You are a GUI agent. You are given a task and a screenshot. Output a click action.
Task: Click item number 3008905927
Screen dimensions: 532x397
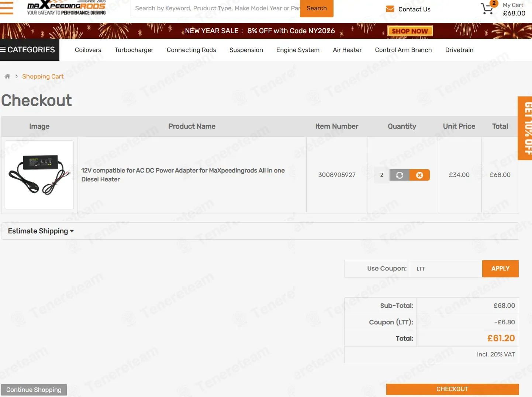337,175
